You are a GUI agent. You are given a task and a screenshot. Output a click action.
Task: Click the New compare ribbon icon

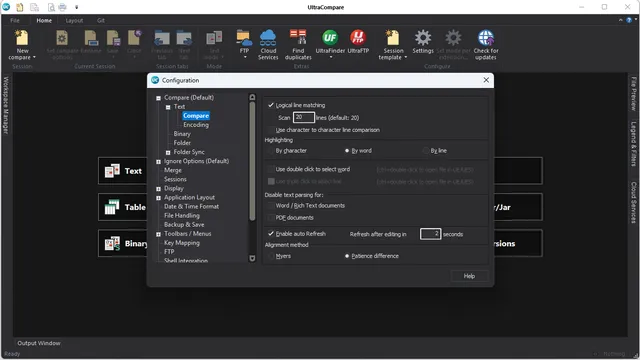click(x=22, y=38)
